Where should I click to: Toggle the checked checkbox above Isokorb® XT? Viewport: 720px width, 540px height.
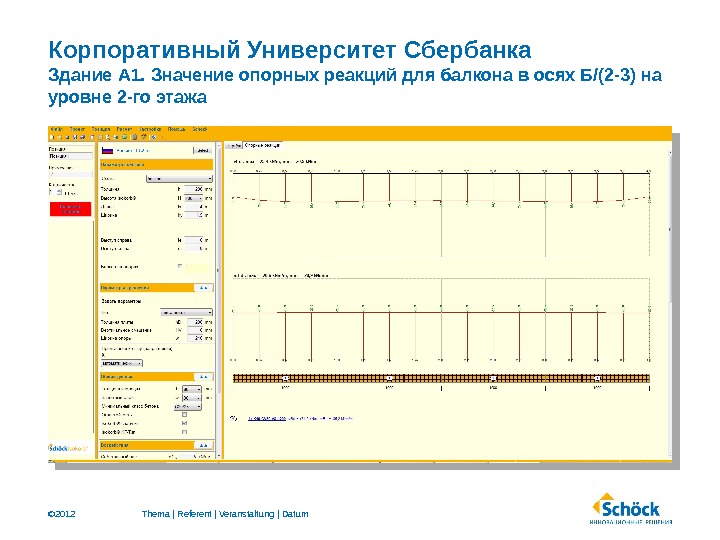point(184,423)
